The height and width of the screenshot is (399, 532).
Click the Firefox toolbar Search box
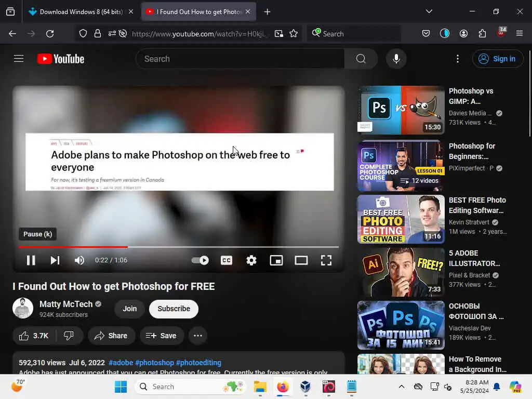[x=354, y=34]
